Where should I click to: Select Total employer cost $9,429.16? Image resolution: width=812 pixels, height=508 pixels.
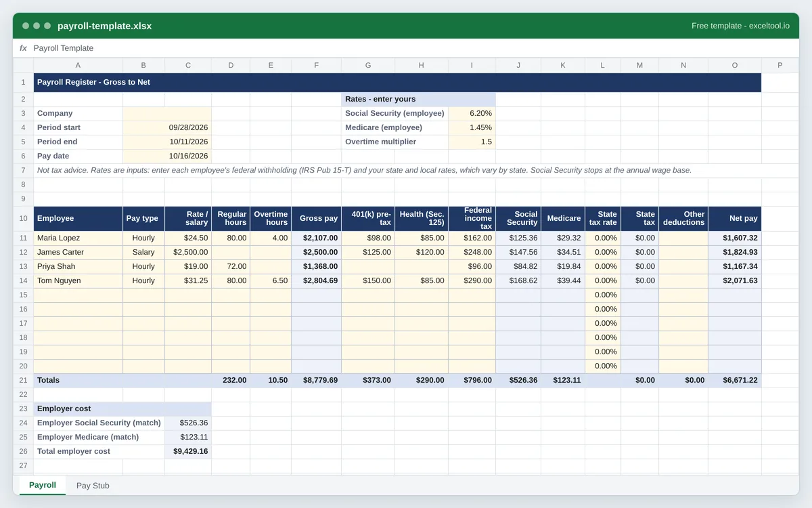188,451
